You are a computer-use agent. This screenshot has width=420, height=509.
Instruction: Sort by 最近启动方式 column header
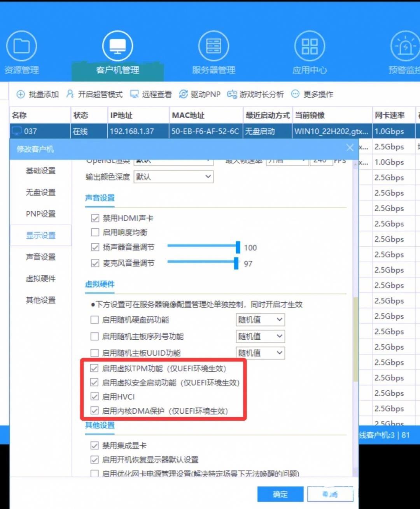click(x=268, y=115)
